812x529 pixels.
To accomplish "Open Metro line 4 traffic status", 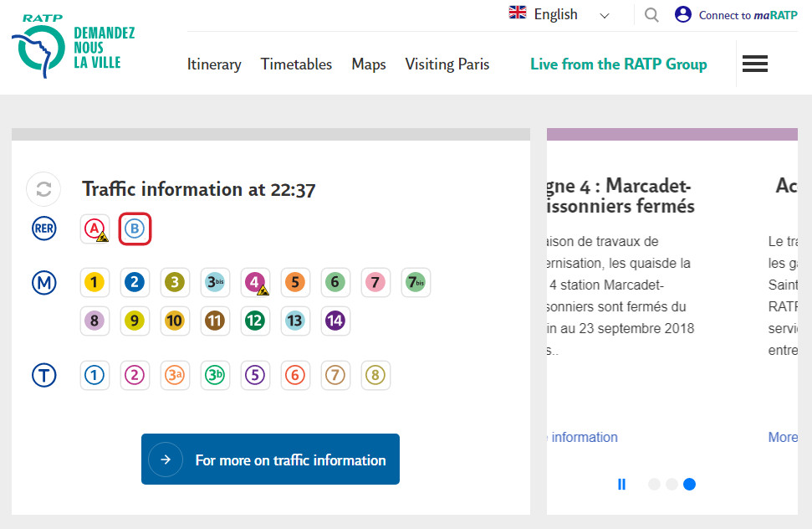I will coord(255,283).
